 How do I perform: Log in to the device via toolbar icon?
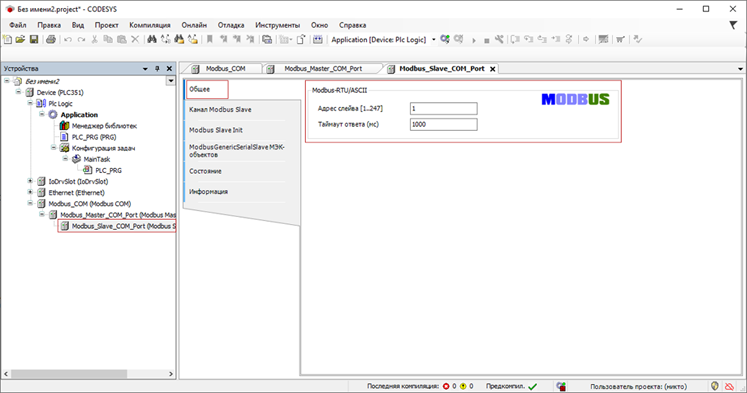[x=445, y=40]
